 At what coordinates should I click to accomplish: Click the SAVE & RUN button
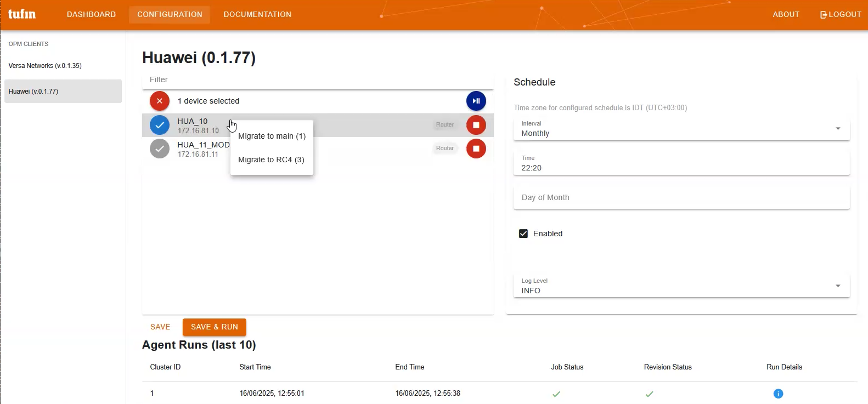point(215,327)
